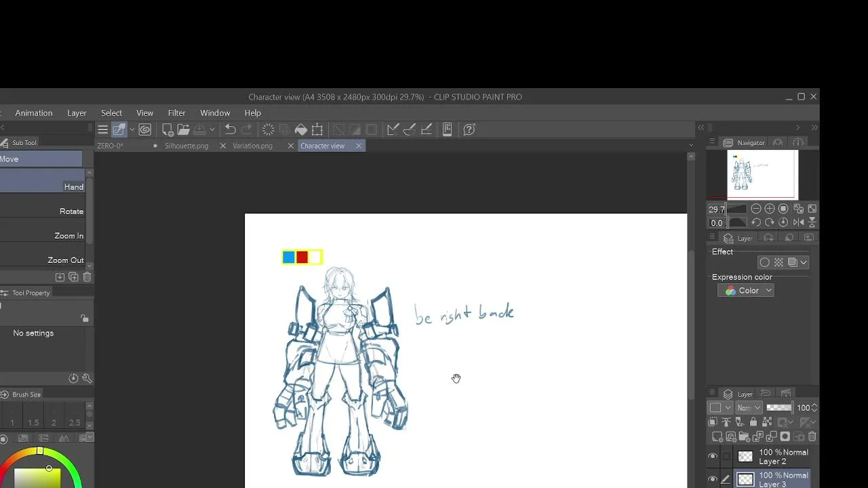
Task: Expand Effect options dropdown arrow
Action: coord(804,262)
